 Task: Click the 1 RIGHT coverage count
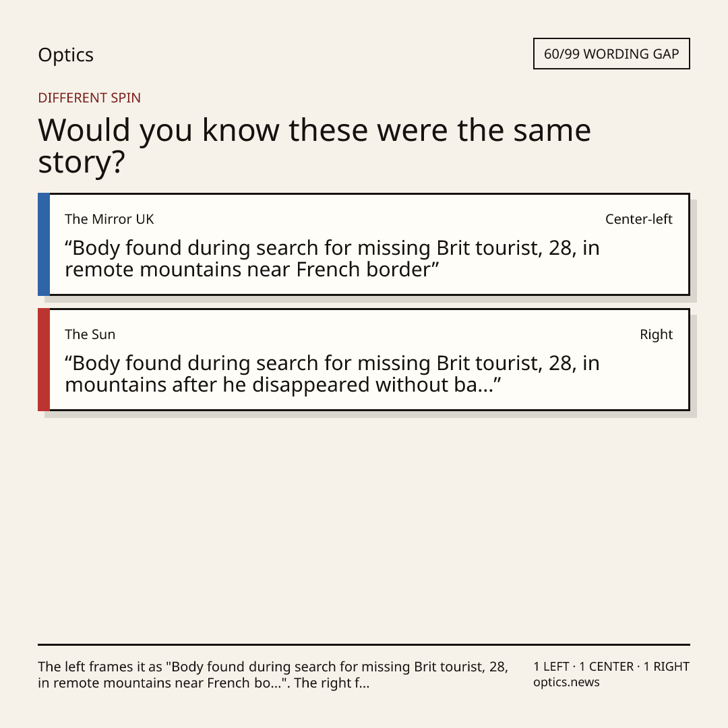point(666,666)
